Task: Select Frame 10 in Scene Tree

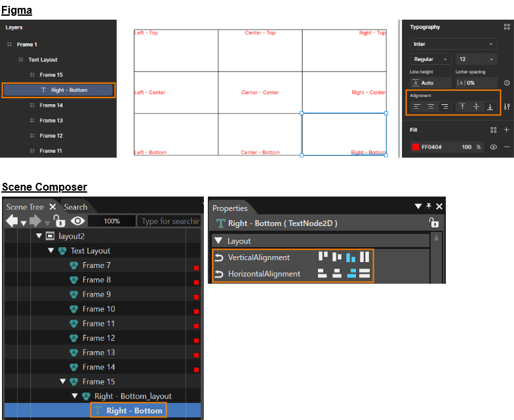Action: 98,309
